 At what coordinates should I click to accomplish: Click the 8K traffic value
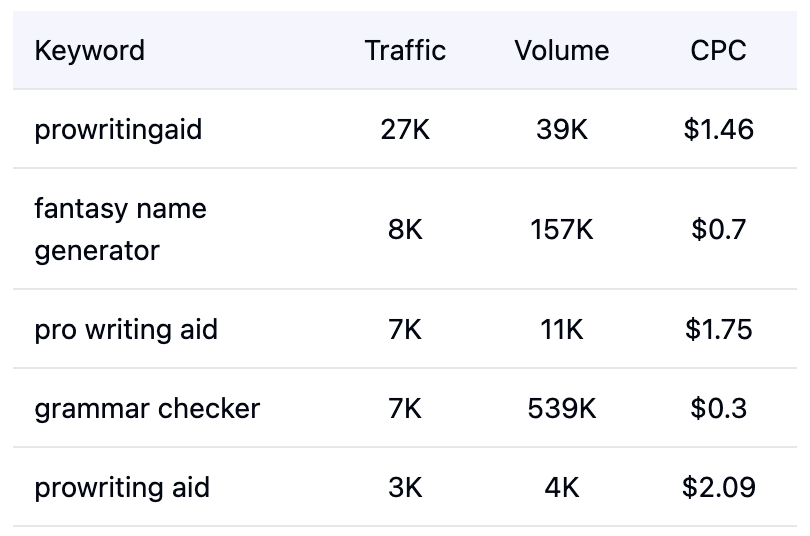tap(405, 230)
